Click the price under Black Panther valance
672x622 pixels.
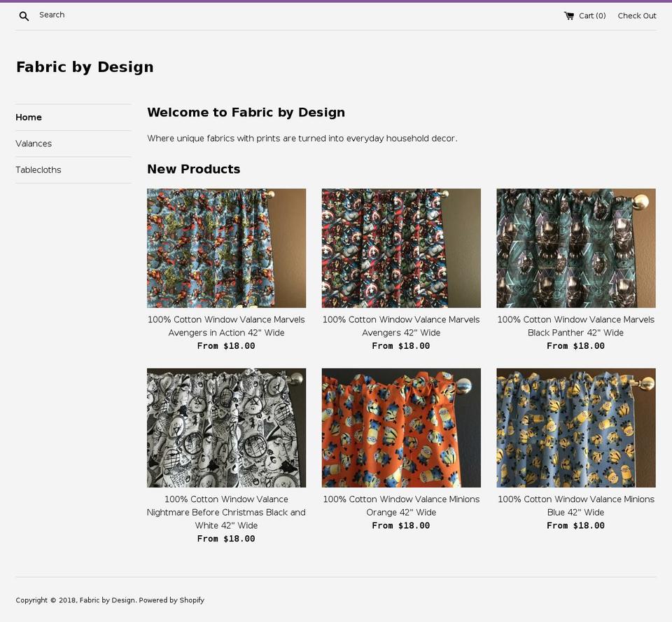[576, 346]
